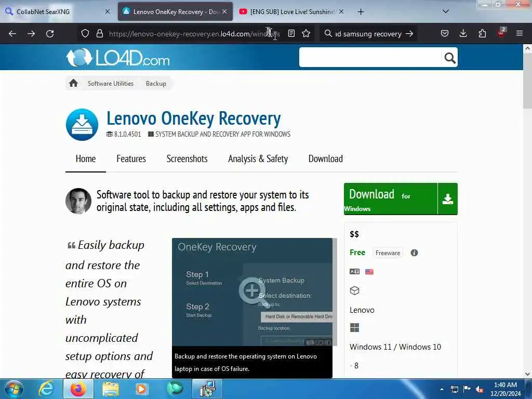Focus the LO4D site search field
The width and height of the screenshot is (532, 399).
coord(370,57)
